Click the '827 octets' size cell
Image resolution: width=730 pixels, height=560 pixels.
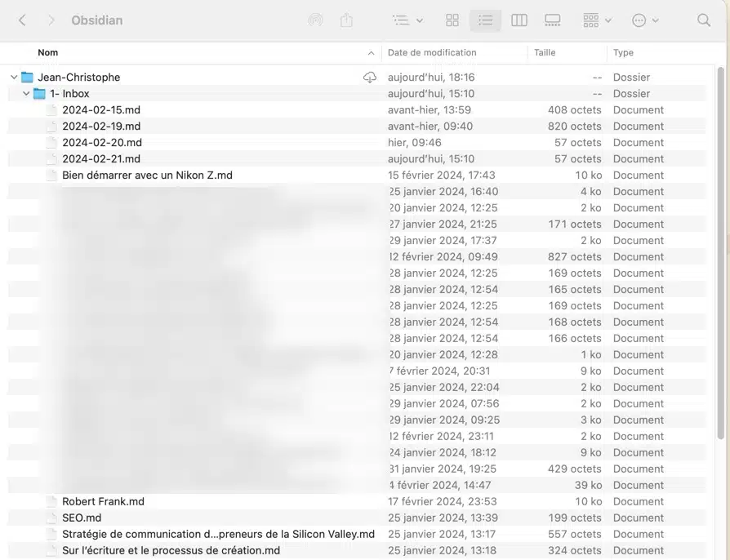pos(575,256)
